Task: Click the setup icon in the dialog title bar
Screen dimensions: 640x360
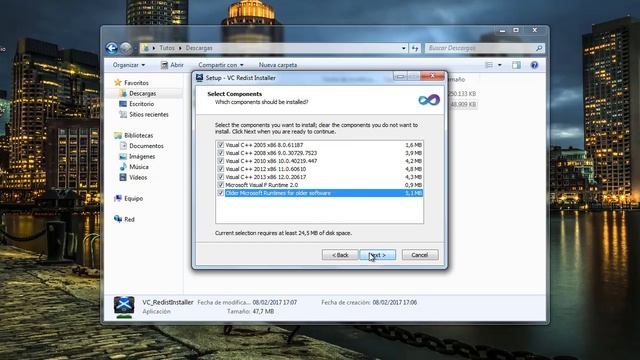Action: tap(200, 78)
